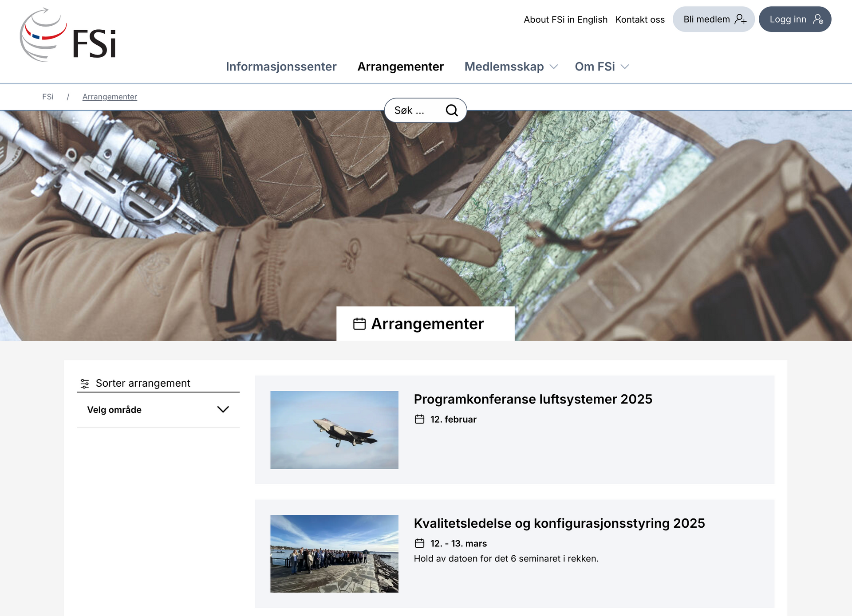The width and height of the screenshot is (852, 616).
Task: Open About FSi in English link
Action: (565, 20)
